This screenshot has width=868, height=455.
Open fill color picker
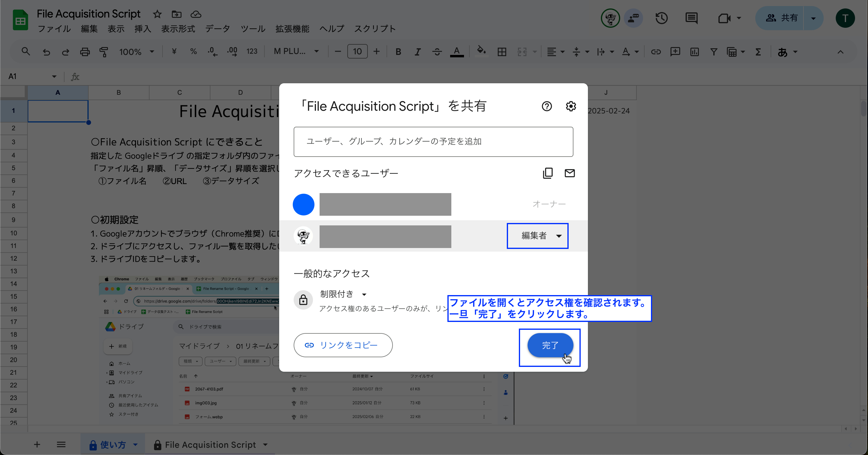tap(481, 51)
